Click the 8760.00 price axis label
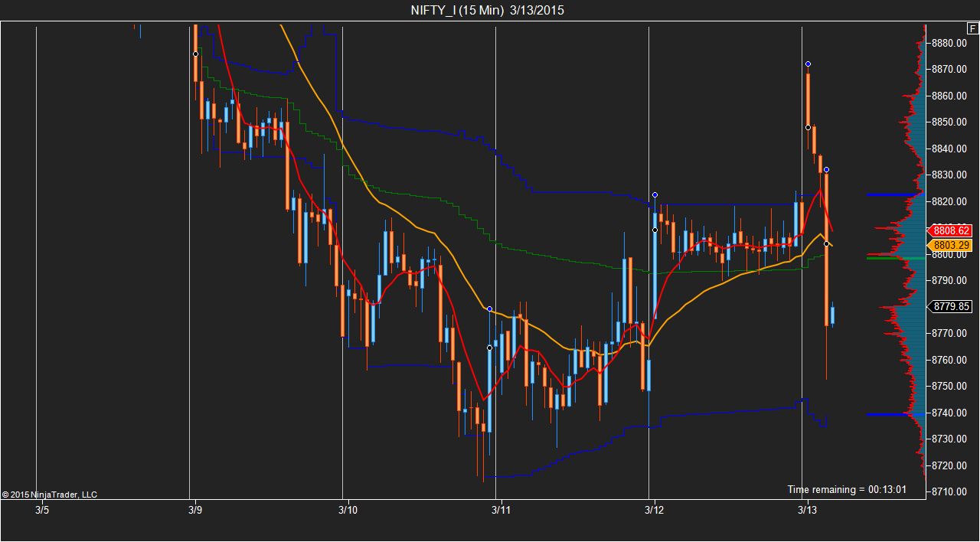Viewport: 980px width, 542px height. coord(951,360)
